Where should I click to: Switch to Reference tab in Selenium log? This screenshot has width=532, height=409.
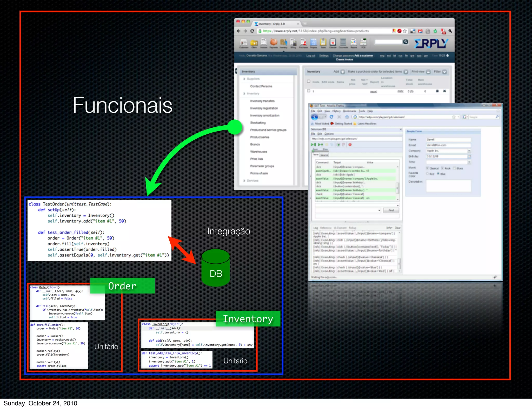point(325,228)
